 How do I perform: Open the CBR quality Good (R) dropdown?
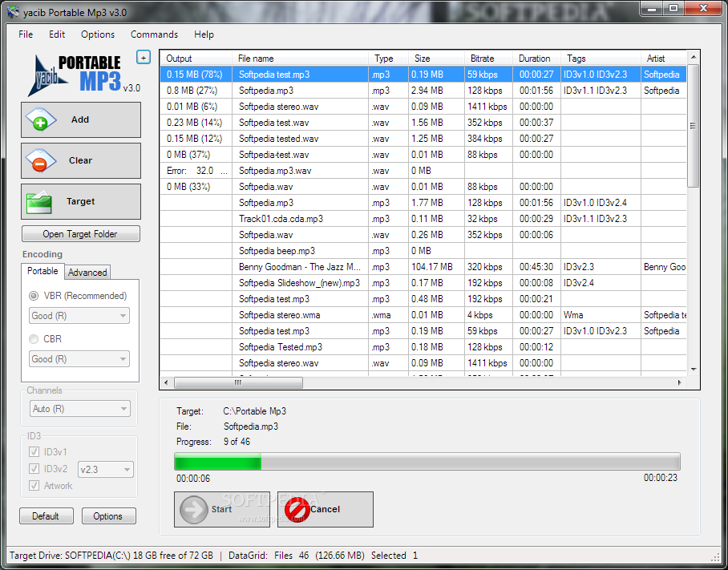point(79,359)
